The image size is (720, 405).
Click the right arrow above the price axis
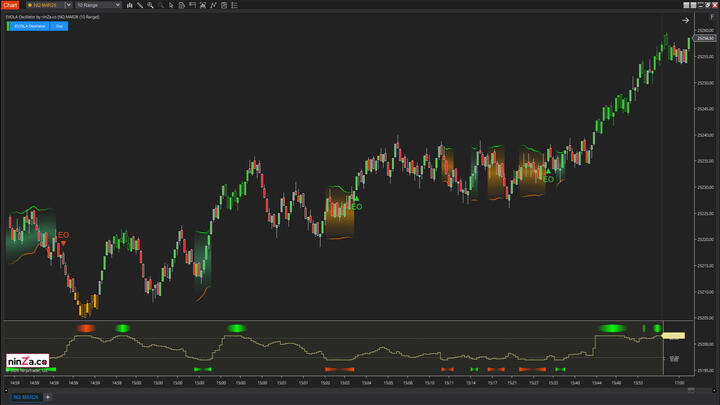point(686,19)
